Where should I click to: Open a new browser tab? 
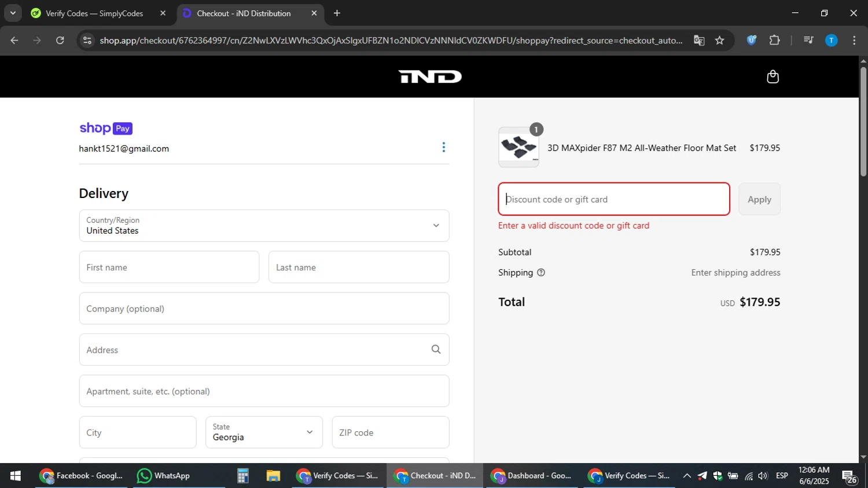(x=337, y=13)
